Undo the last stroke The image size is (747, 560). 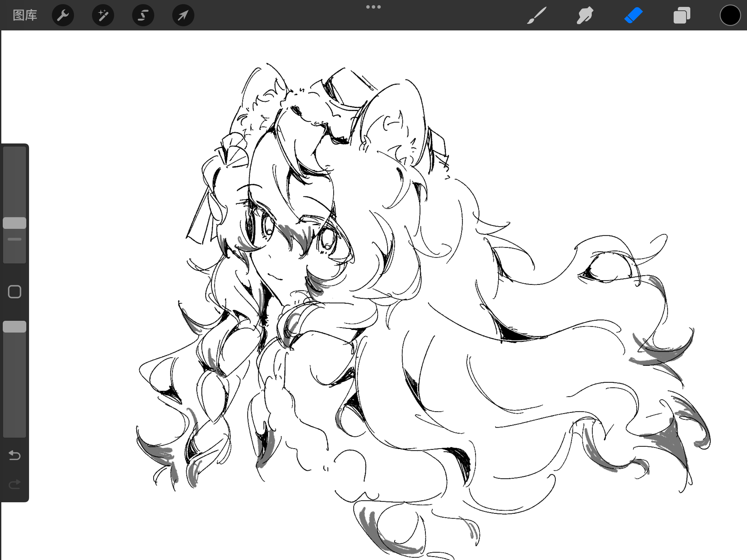click(15, 455)
